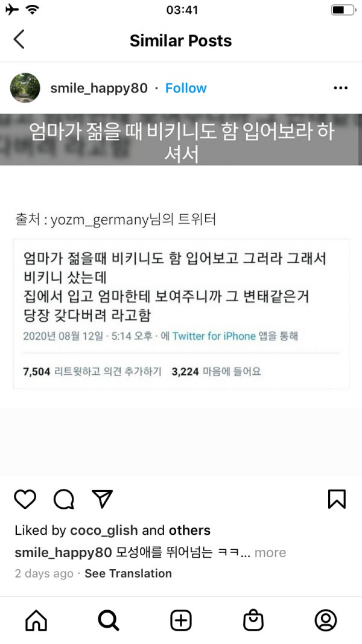The image size is (362, 644).
Task: Like the post with the heart icon
Action: tap(25, 499)
